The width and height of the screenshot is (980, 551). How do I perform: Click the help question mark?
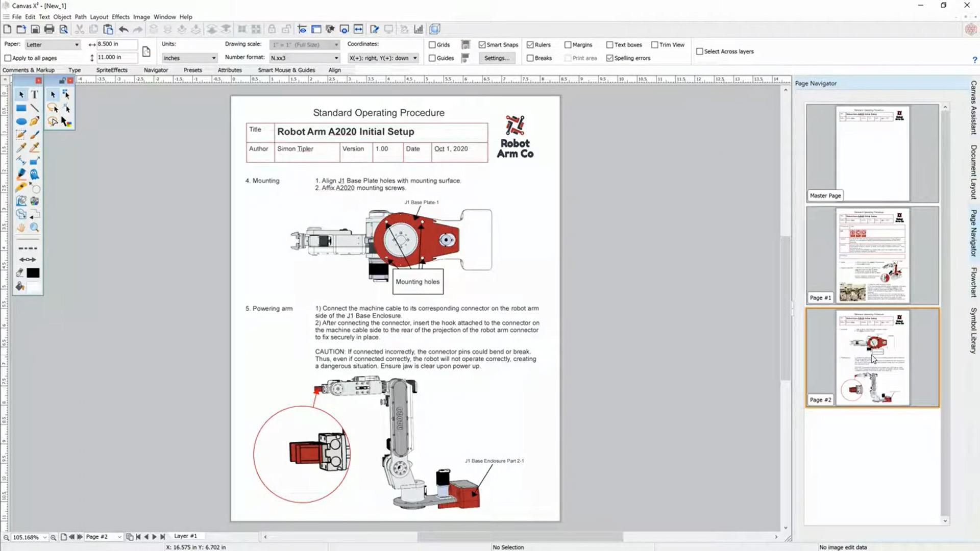(974, 60)
